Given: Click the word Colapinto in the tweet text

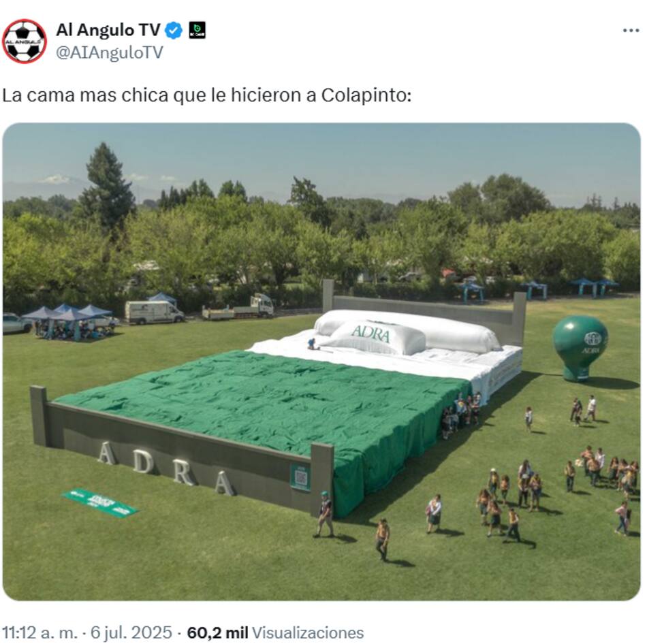Looking at the screenshot, I should tap(366, 95).
